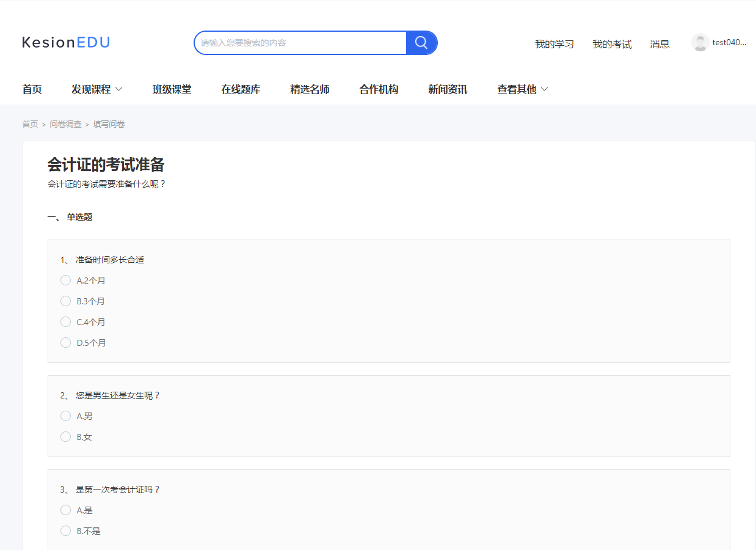Screen dimensions: 756x550
Task: Open 班级课堂 navigation item
Action: pyautogui.click(x=172, y=89)
